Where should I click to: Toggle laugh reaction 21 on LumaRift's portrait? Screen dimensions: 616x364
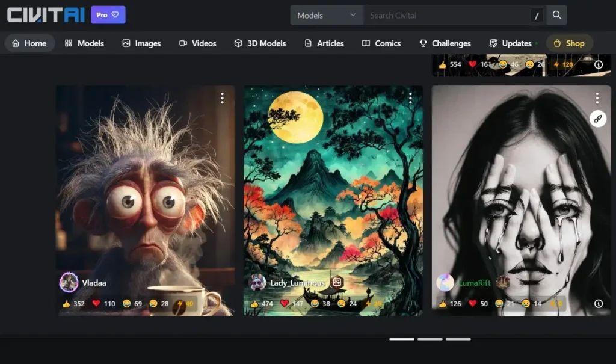click(x=505, y=303)
